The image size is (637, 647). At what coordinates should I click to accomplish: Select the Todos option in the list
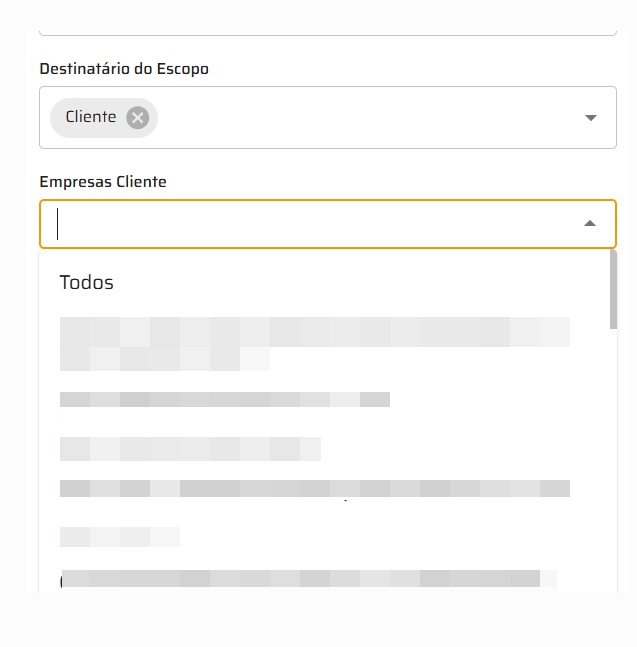coord(87,282)
